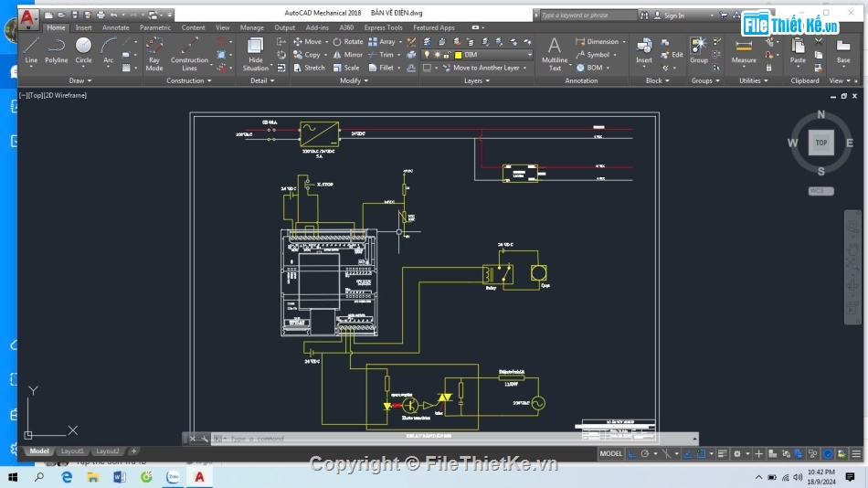Toggle object snap in status bar
Screen dimensions: 868x488
[701, 453]
